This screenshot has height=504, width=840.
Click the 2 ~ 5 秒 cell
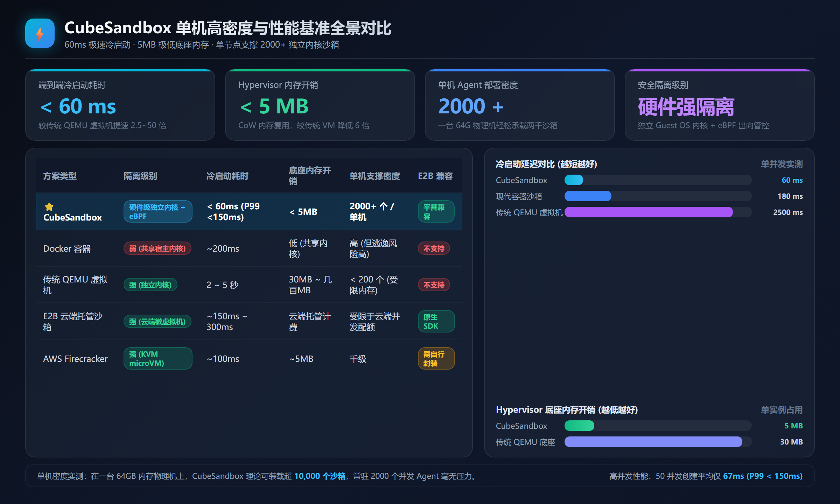[x=222, y=285]
